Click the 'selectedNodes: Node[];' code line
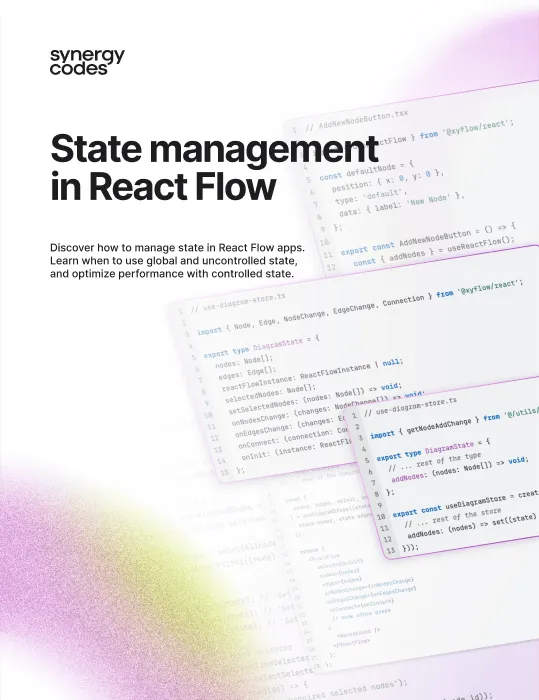The width and height of the screenshot is (539, 700). point(270,393)
